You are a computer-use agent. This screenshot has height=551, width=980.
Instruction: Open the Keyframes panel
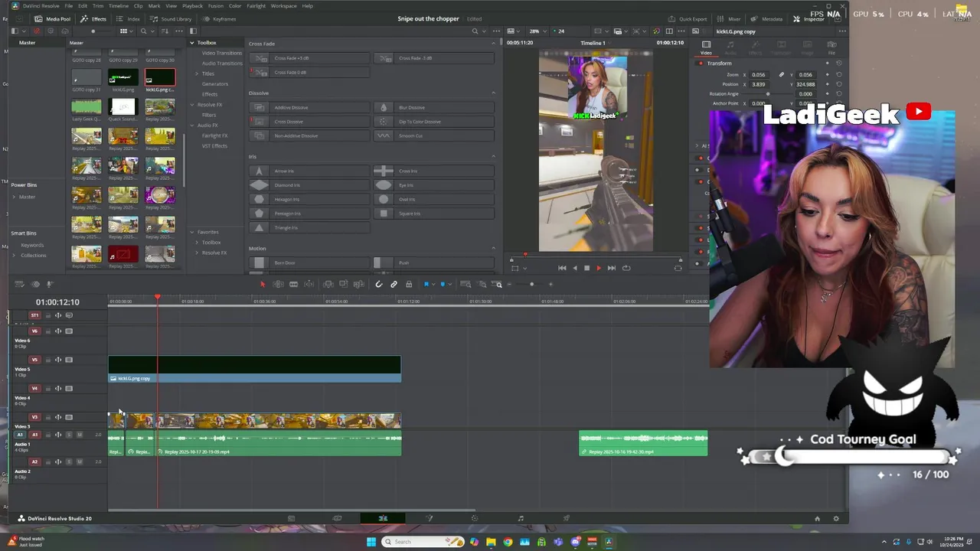pyautogui.click(x=220, y=19)
